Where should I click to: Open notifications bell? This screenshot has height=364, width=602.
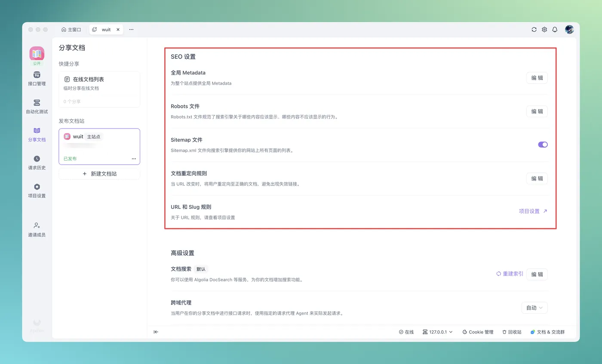[x=555, y=30]
